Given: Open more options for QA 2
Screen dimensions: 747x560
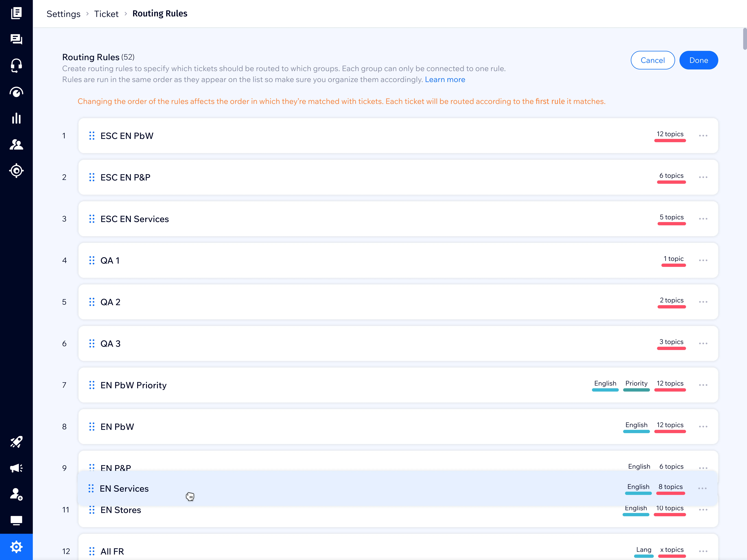Looking at the screenshot, I should [703, 302].
